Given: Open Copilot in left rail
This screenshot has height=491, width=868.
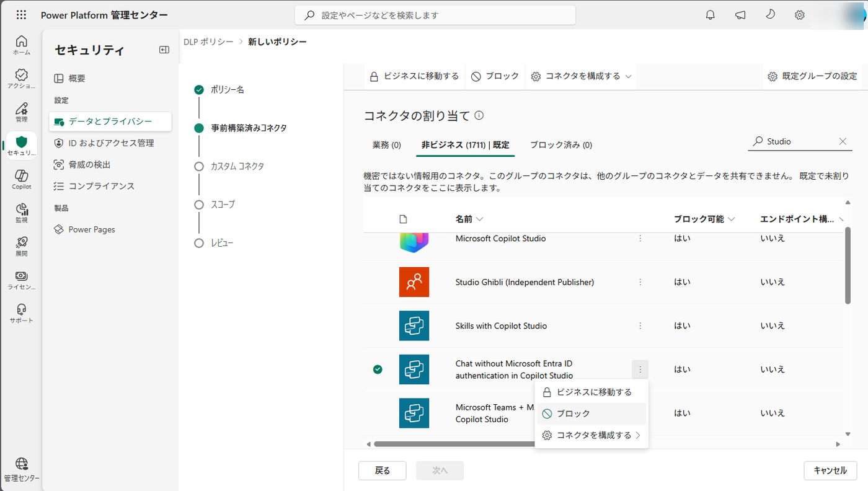Looking at the screenshot, I should pos(21,179).
